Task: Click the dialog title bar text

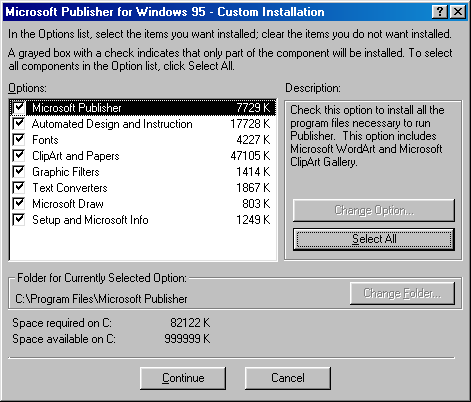Action: coord(165,12)
